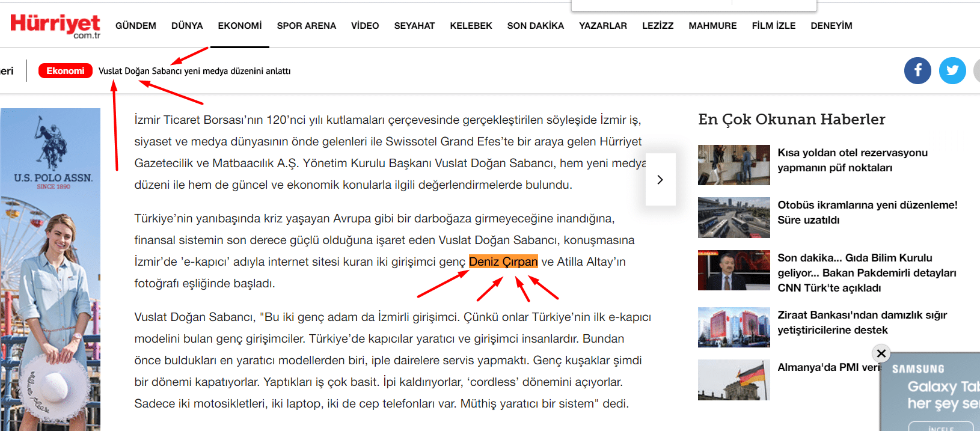Open 'Almanya'da PMI' headline
Screen dimensions: 980x431
click(829, 367)
